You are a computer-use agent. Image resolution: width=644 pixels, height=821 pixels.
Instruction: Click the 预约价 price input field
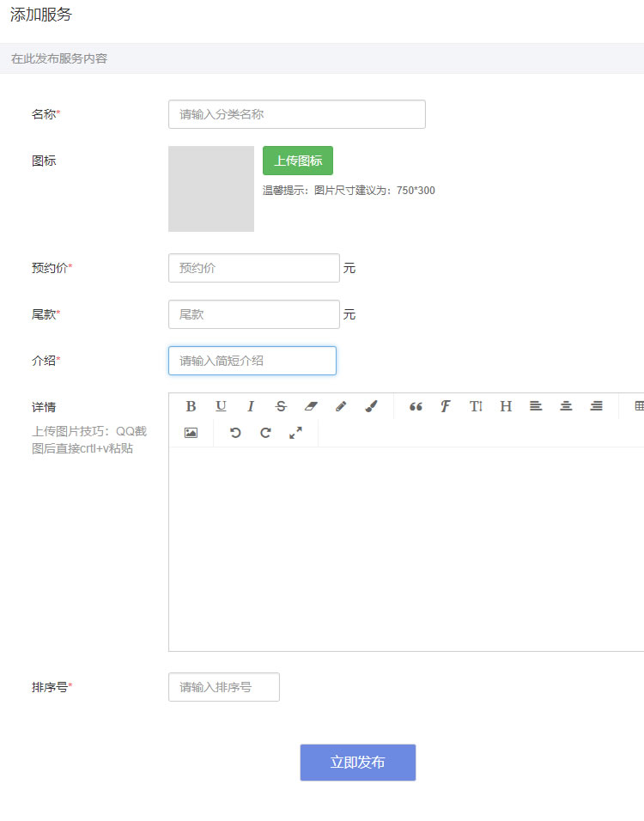[x=253, y=268]
